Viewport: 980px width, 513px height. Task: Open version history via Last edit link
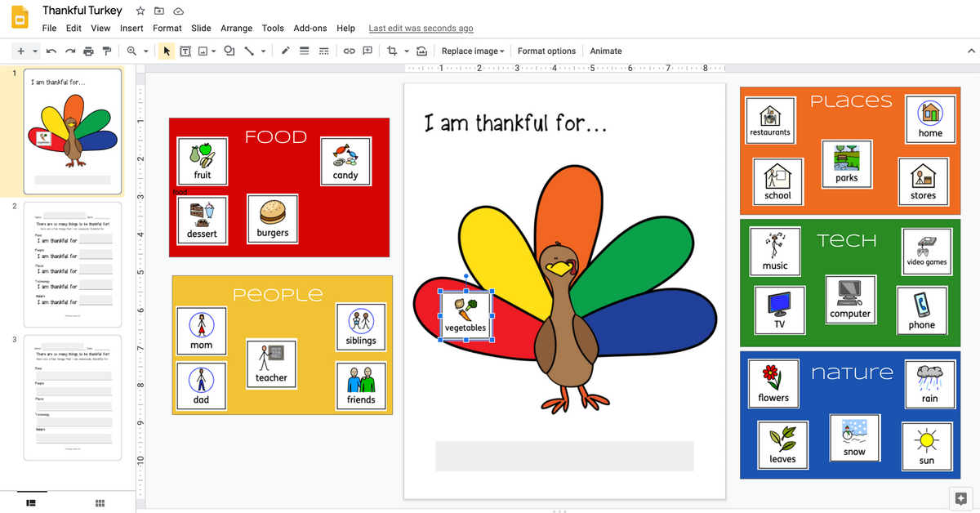point(421,28)
